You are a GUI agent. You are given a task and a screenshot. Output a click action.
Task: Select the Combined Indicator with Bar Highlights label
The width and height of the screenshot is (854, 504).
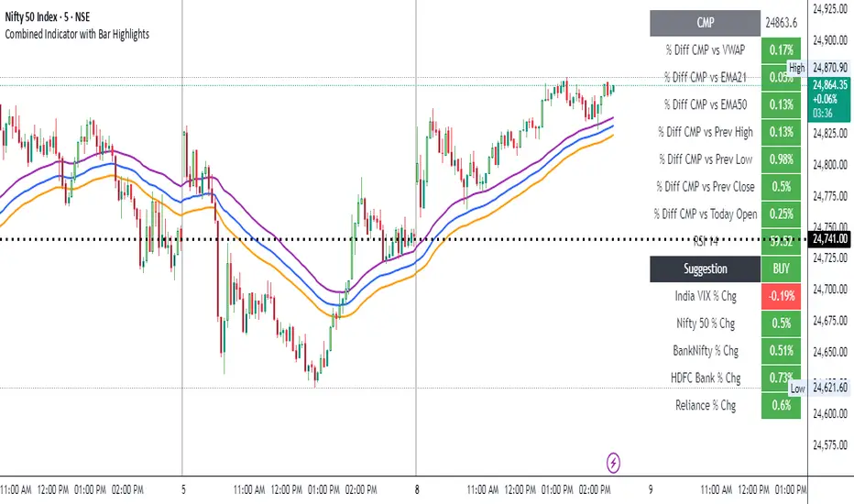coord(77,34)
